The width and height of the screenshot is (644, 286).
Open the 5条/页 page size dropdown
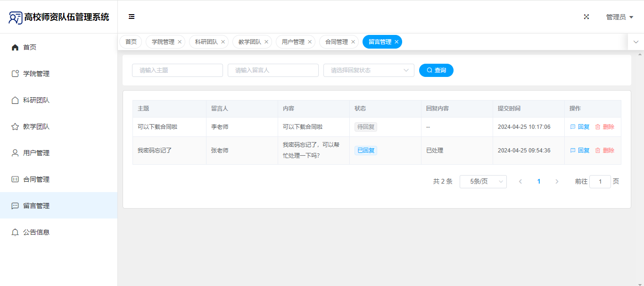coord(483,182)
